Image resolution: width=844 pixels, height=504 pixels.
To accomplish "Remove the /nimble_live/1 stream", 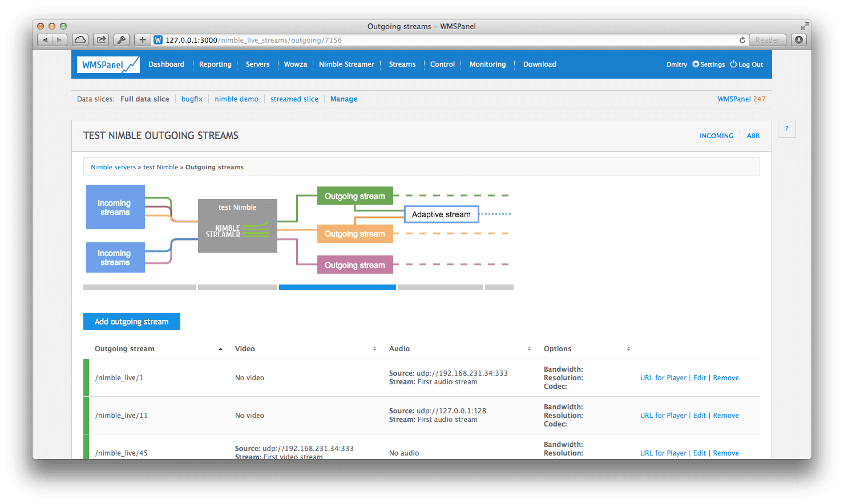I will (726, 378).
